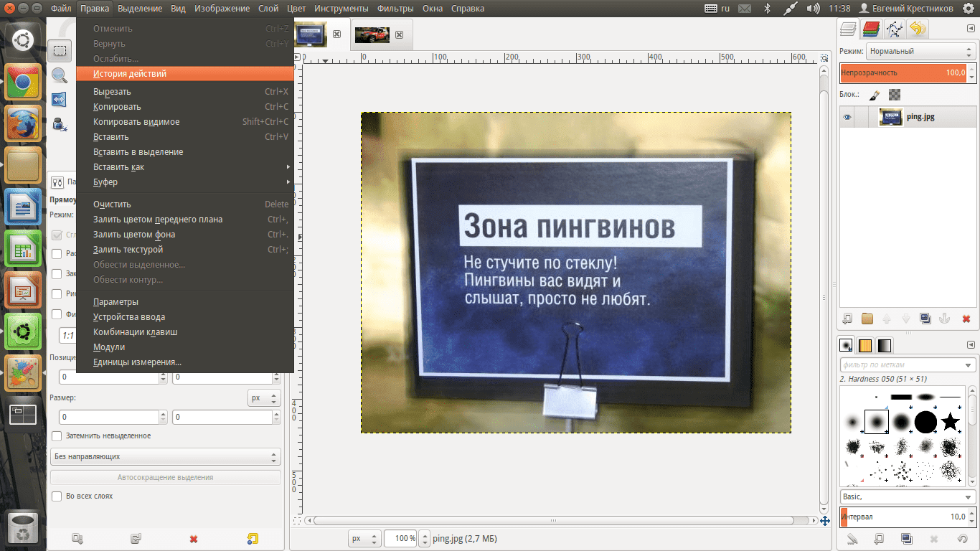Click the new layer icon in Layers panel
Screen dimensions: 980x551
[x=847, y=319]
